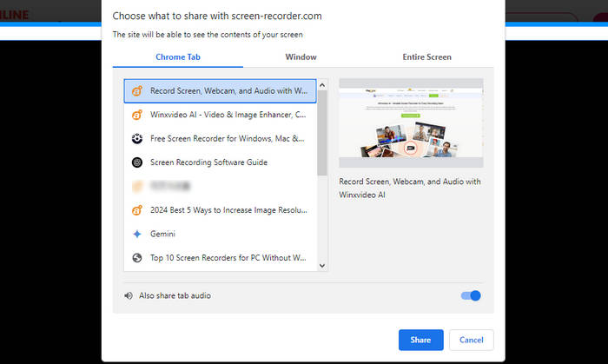Click the tab list scroll down arrow
The width and height of the screenshot is (608, 364).
click(x=322, y=266)
